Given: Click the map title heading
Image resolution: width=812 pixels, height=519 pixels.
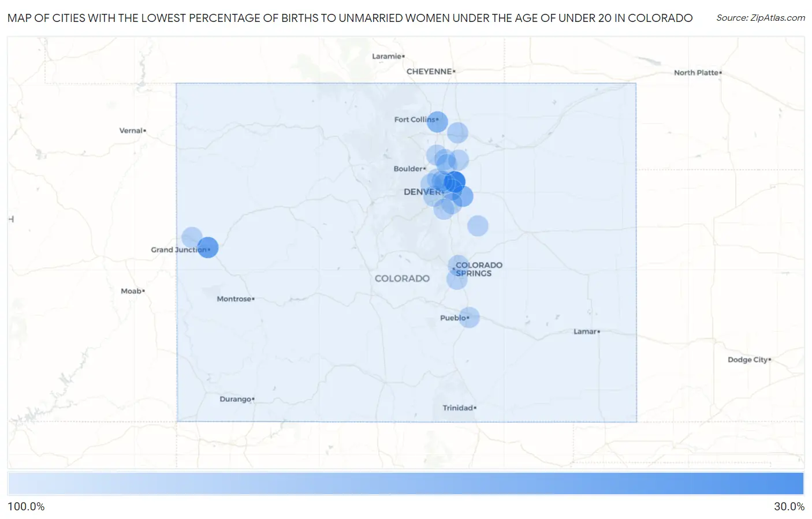Looking at the screenshot, I should (x=350, y=18).
